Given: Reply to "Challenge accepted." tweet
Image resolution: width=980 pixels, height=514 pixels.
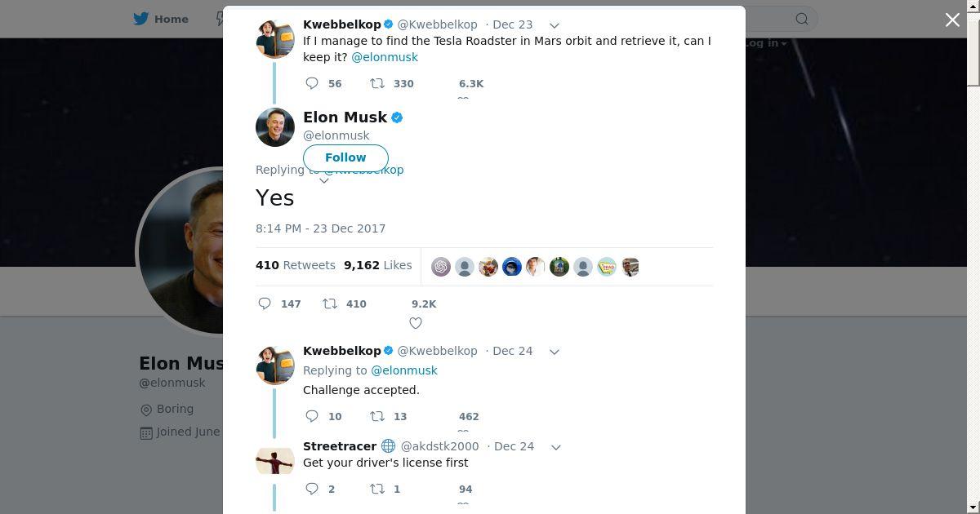Looking at the screenshot, I should point(312,416).
